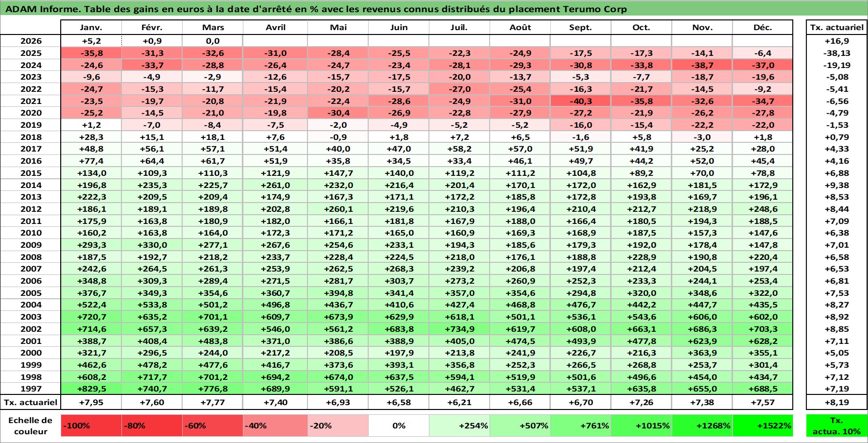Click the +363,9 cell in November 2000

[x=702, y=353]
